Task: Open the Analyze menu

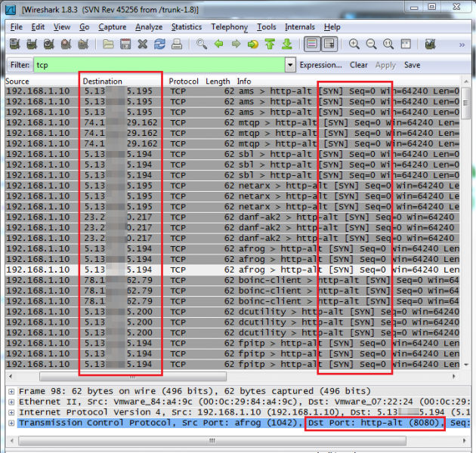Action: click(149, 27)
